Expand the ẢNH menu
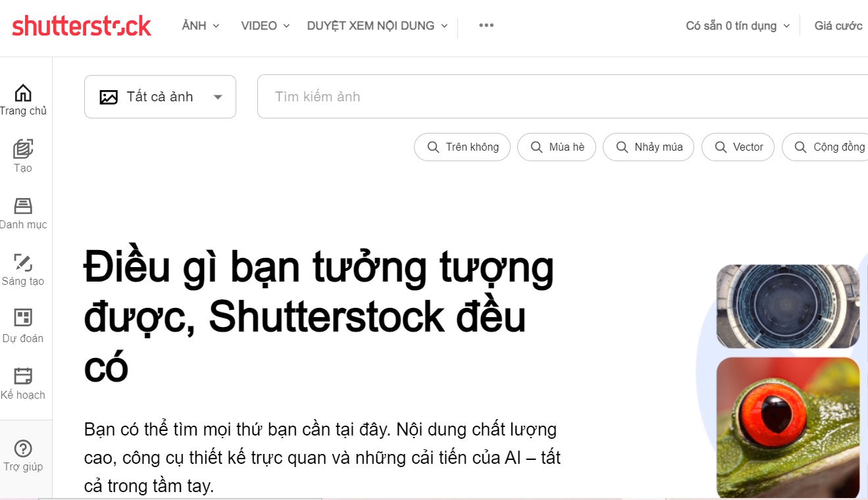The height and width of the screenshot is (500, 868). (201, 26)
